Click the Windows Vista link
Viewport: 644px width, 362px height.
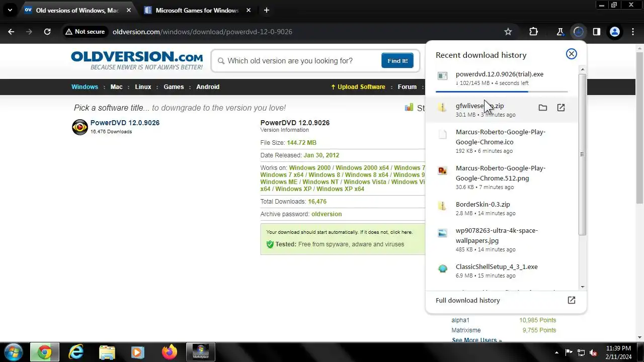point(365,182)
